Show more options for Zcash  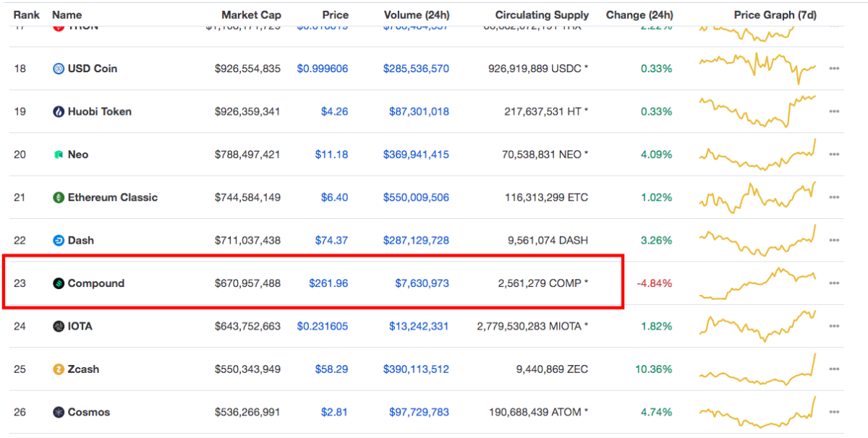[834, 369]
